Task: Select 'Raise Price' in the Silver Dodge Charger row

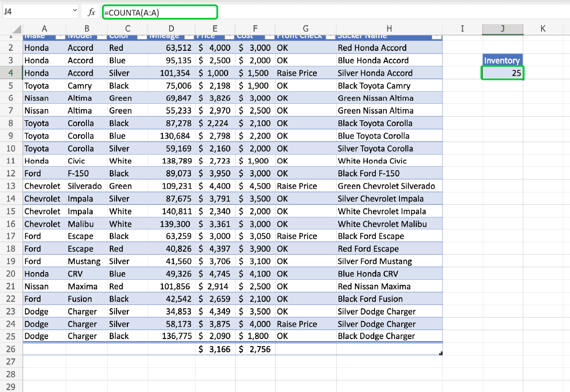Action: click(306, 324)
